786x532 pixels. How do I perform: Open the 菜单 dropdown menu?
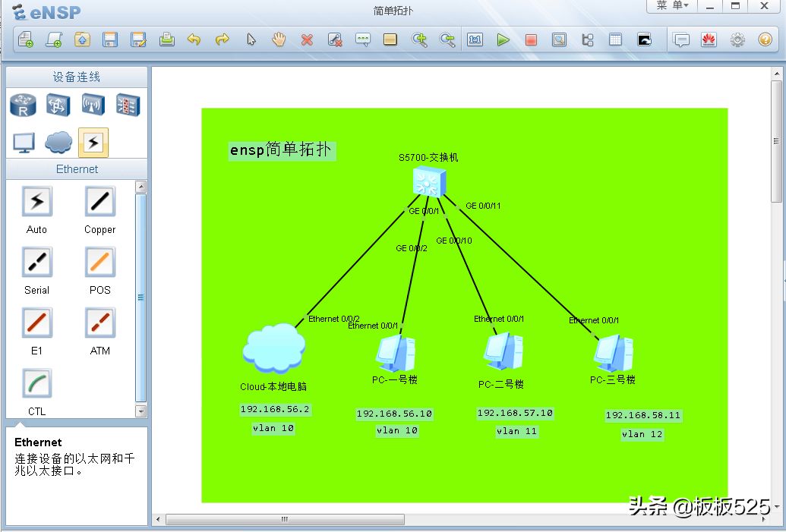[673, 5]
